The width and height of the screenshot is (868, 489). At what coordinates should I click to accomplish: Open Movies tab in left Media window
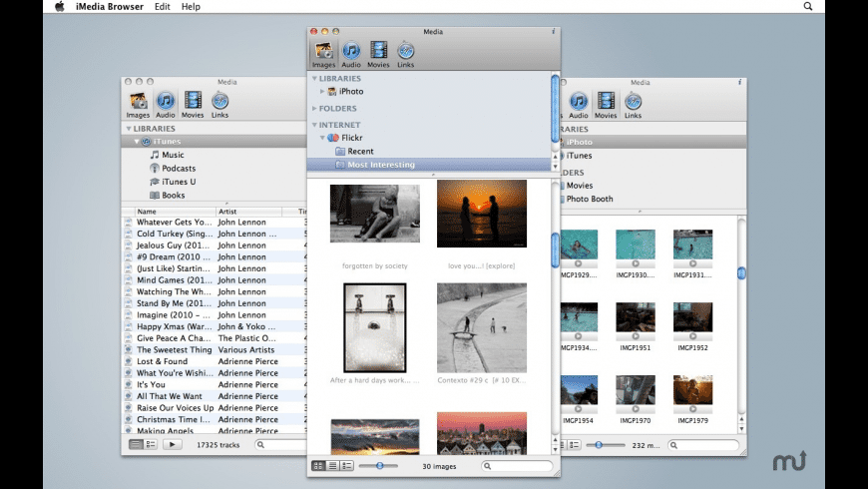coord(193,105)
